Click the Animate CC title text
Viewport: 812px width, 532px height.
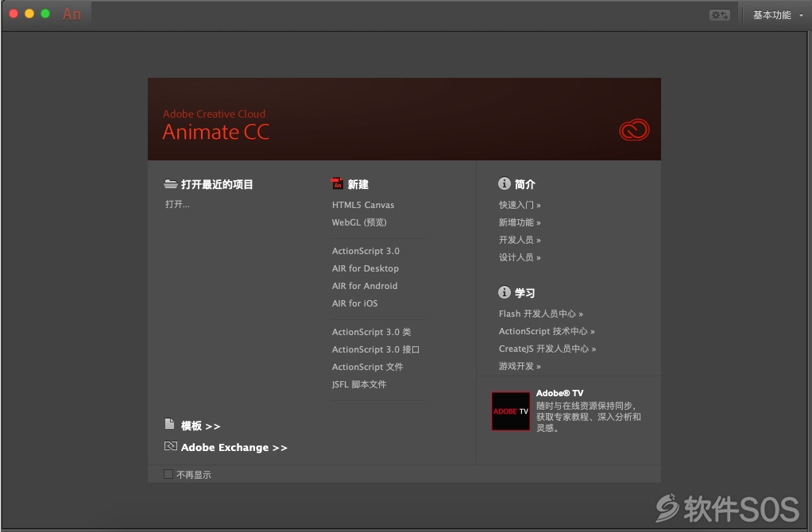tap(216, 133)
